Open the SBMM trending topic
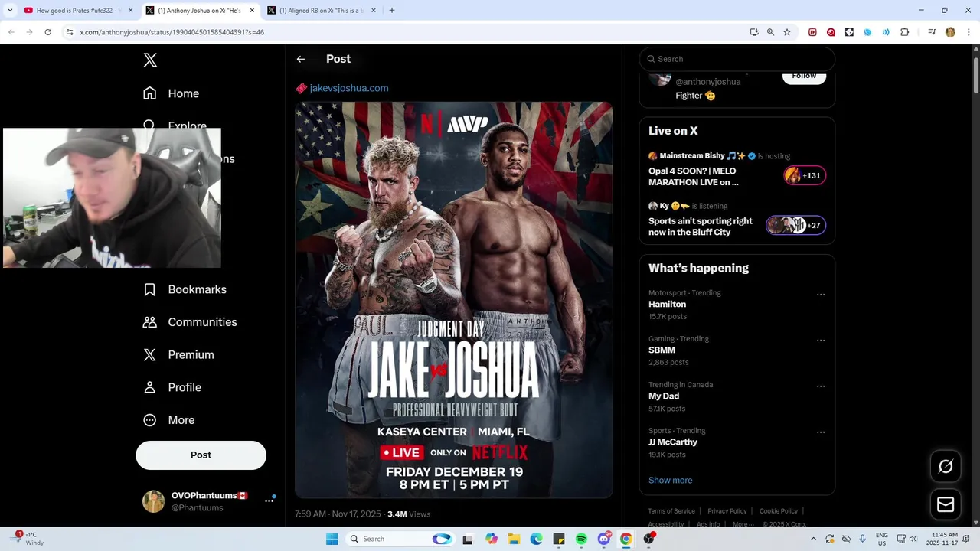 pos(661,350)
